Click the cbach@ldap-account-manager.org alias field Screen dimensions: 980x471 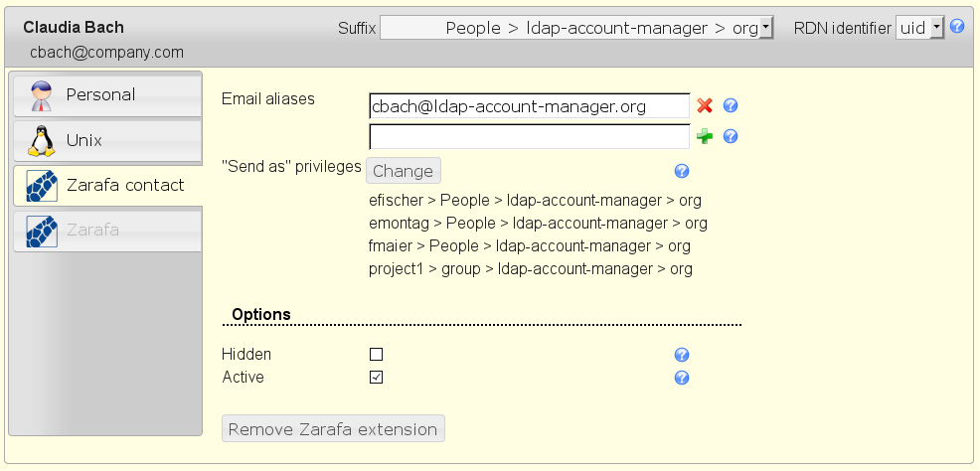529,106
